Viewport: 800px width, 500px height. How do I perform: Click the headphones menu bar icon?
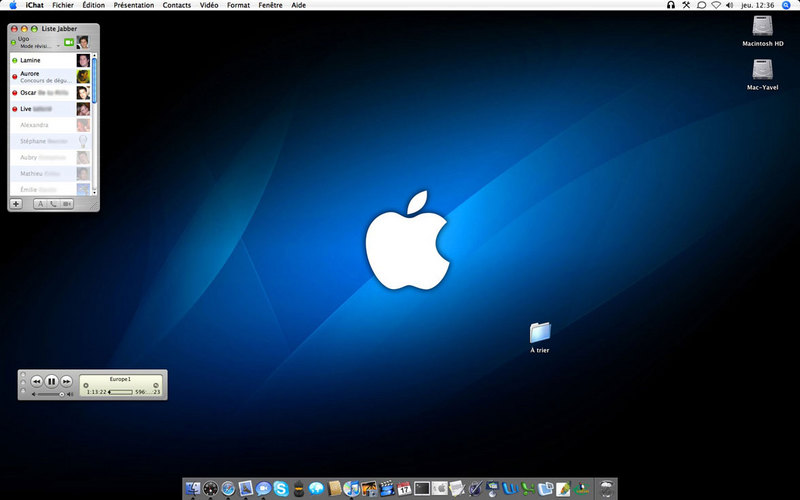[671, 5]
